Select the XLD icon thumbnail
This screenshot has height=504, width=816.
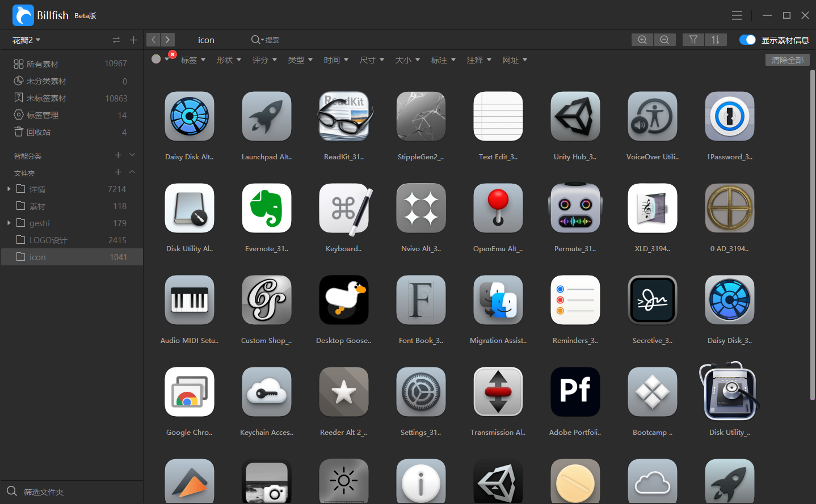tap(653, 208)
